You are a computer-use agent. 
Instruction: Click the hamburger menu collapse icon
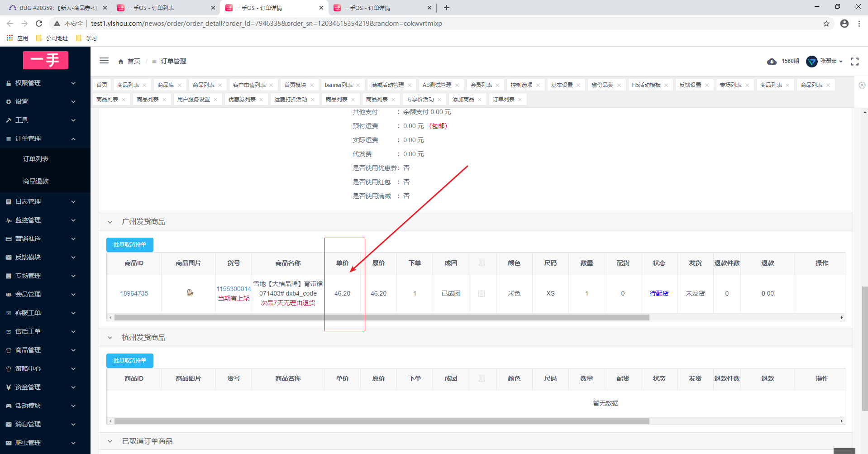point(104,61)
